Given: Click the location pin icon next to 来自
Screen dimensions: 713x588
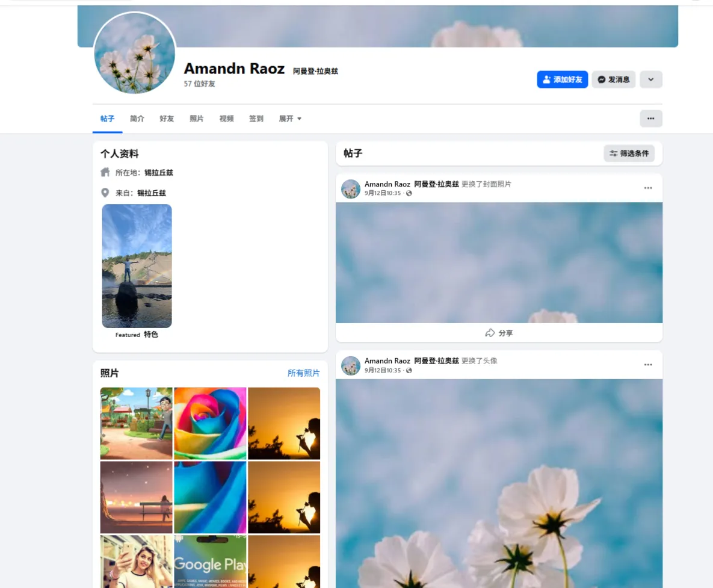Looking at the screenshot, I should point(105,193).
